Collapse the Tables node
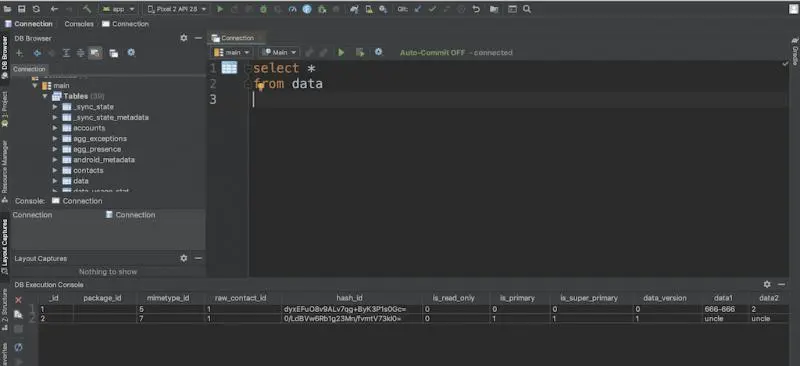Image resolution: width=800 pixels, height=366 pixels. pyautogui.click(x=45, y=96)
